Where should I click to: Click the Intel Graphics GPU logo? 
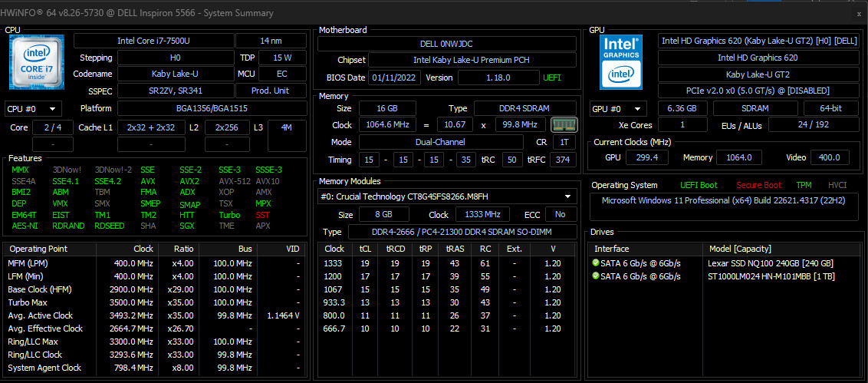(x=621, y=62)
